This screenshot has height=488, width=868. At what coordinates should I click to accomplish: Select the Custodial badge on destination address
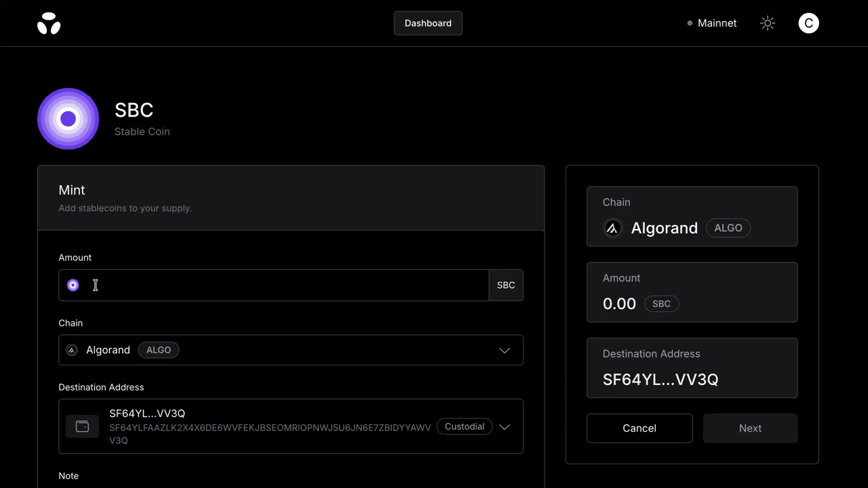tap(464, 426)
